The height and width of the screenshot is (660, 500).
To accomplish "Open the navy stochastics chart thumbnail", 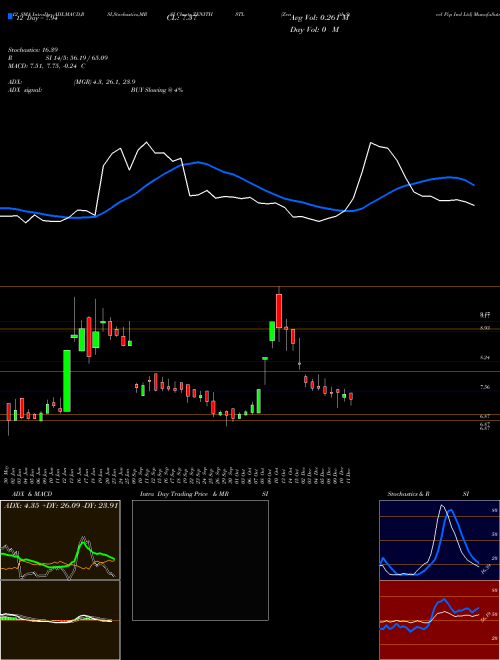I will point(439,540).
